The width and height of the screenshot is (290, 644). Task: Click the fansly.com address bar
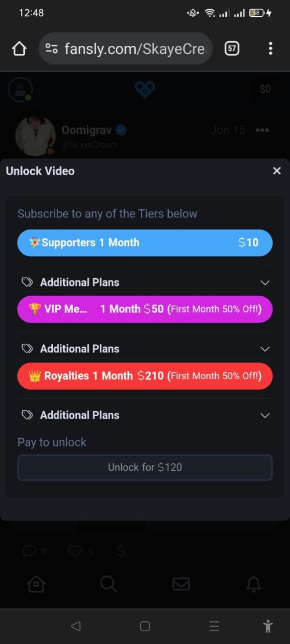point(126,49)
